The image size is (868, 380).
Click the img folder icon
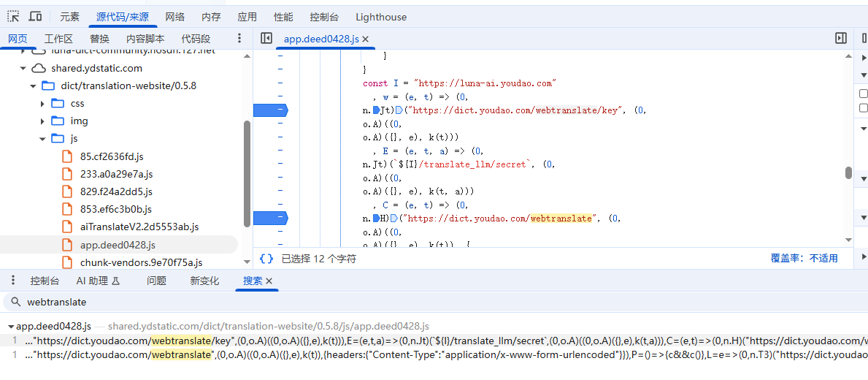tap(58, 121)
